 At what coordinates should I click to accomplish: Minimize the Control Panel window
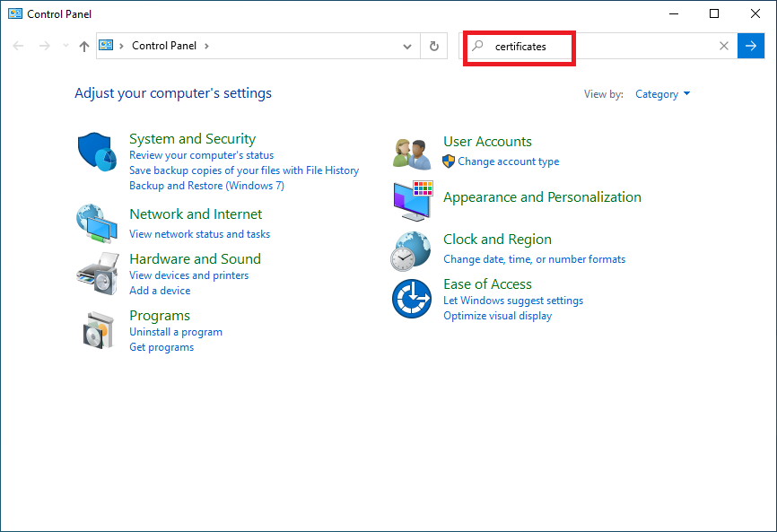[x=674, y=13]
